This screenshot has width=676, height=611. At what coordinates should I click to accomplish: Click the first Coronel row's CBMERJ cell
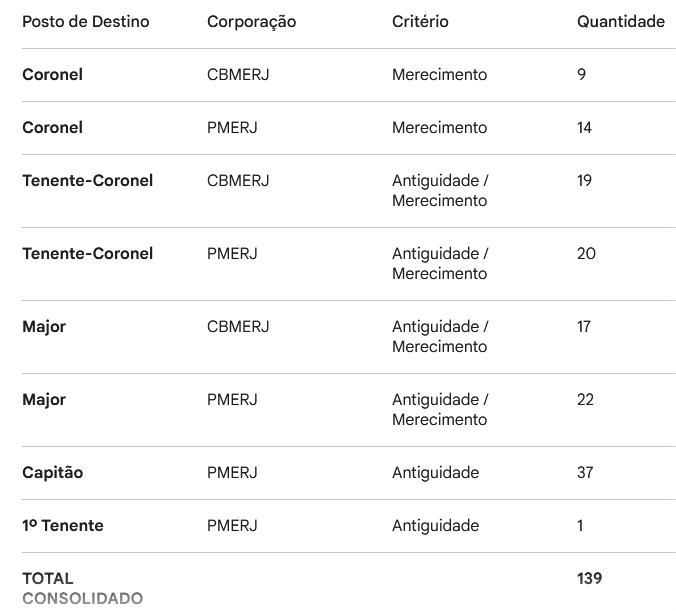coord(238,74)
